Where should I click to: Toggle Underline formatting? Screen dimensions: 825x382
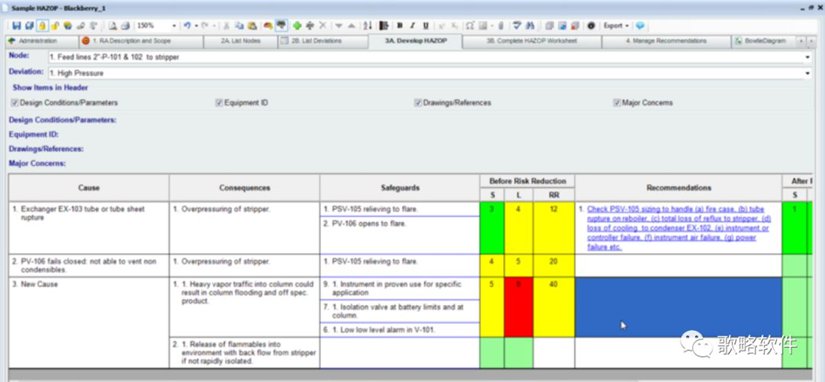[x=426, y=25]
